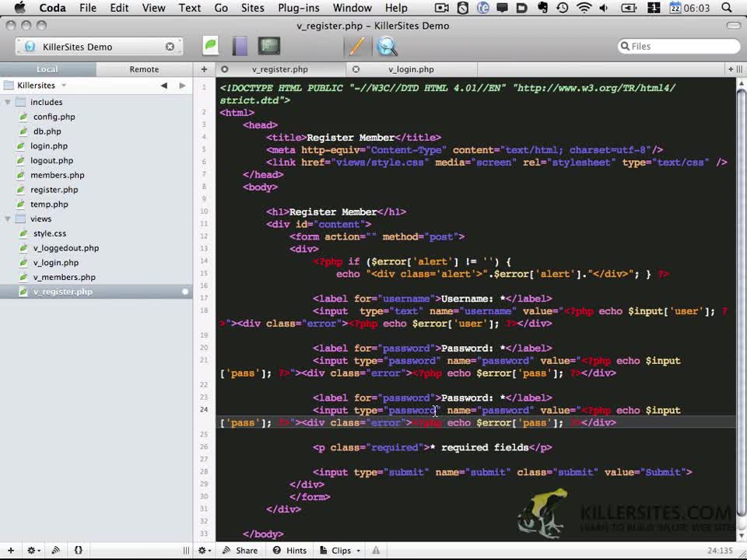Click the Files search field

click(x=679, y=46)
